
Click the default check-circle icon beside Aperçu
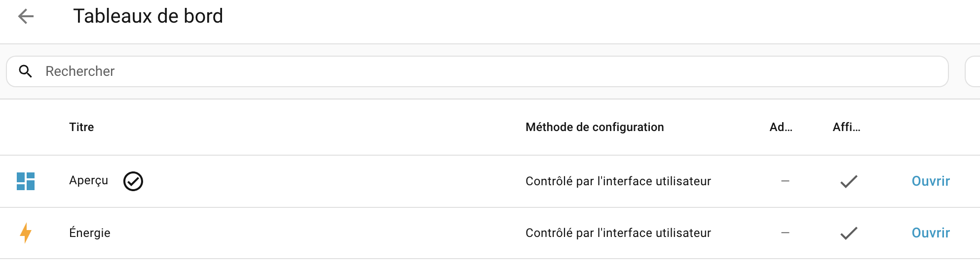[133, 181]
